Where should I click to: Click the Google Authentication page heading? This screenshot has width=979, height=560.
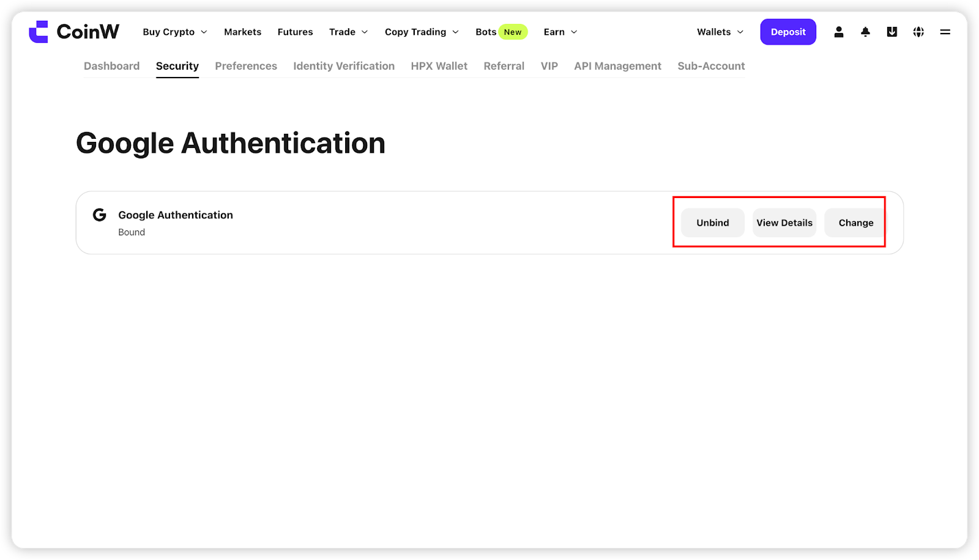click(x=231, y=143)
